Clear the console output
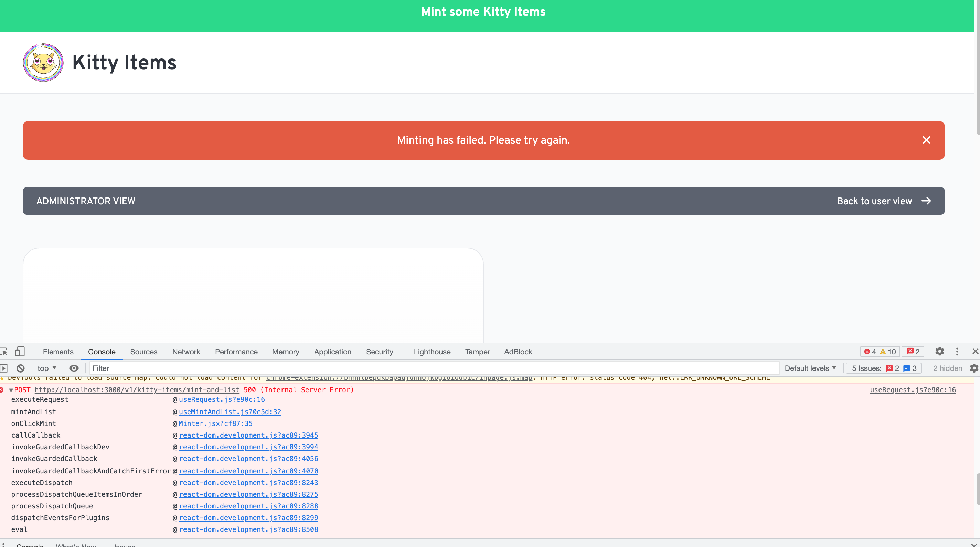Viewport: 980px width, 547px height. click(21, 368)
